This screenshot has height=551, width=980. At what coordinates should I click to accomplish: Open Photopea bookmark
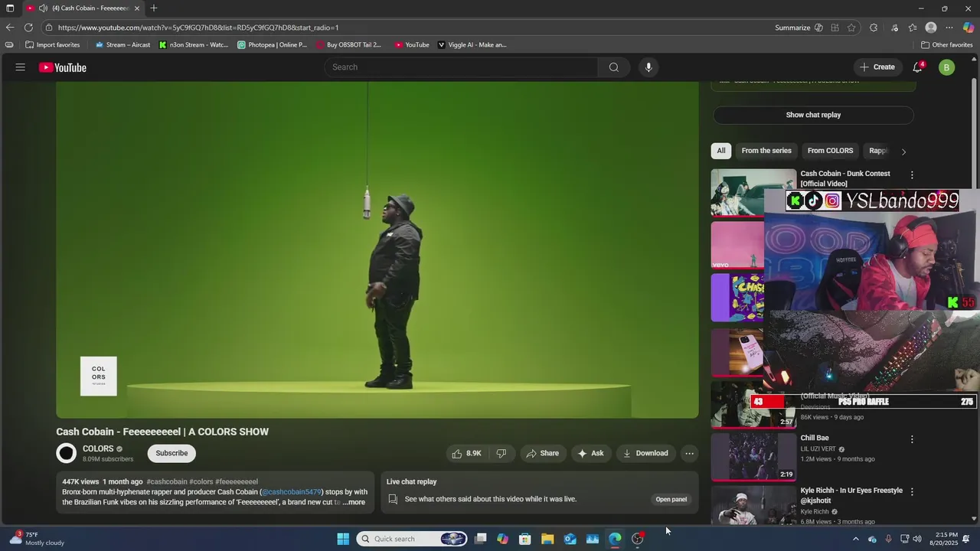272,44
